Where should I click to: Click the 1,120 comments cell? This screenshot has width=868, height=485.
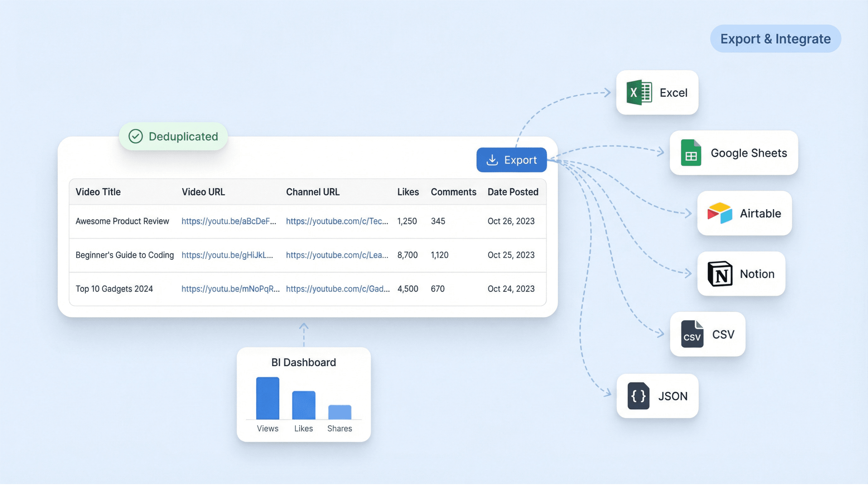pos(440,256)
